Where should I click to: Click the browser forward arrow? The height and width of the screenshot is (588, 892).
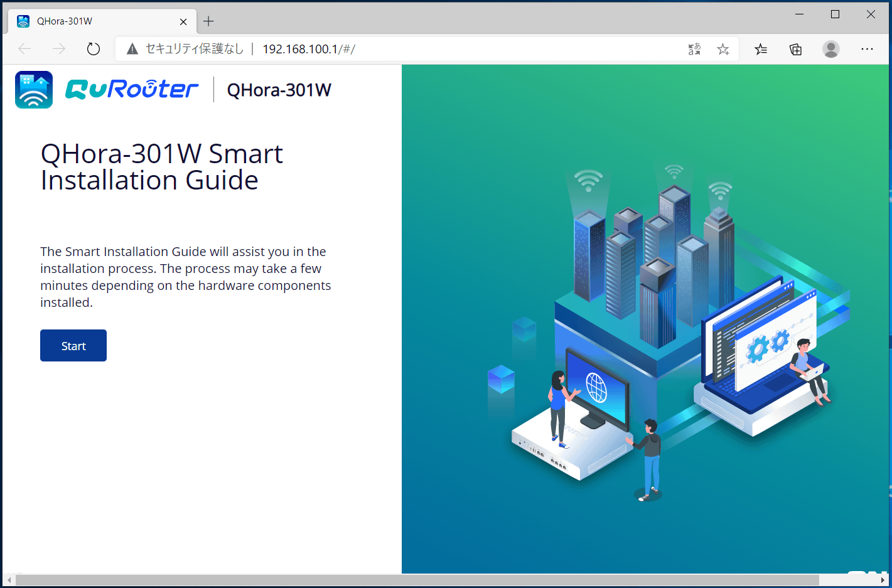click(x=59, y=49)
